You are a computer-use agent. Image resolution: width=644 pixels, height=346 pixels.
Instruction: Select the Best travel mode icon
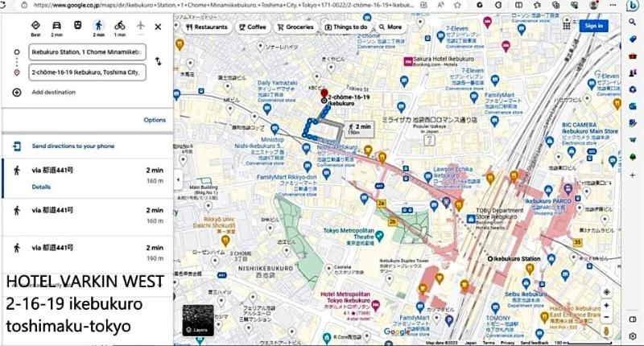[35, 26]
